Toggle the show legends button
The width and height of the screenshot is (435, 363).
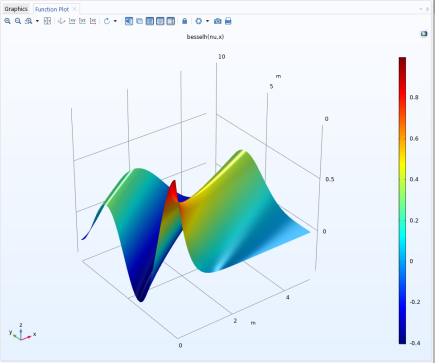coord(170,21)
